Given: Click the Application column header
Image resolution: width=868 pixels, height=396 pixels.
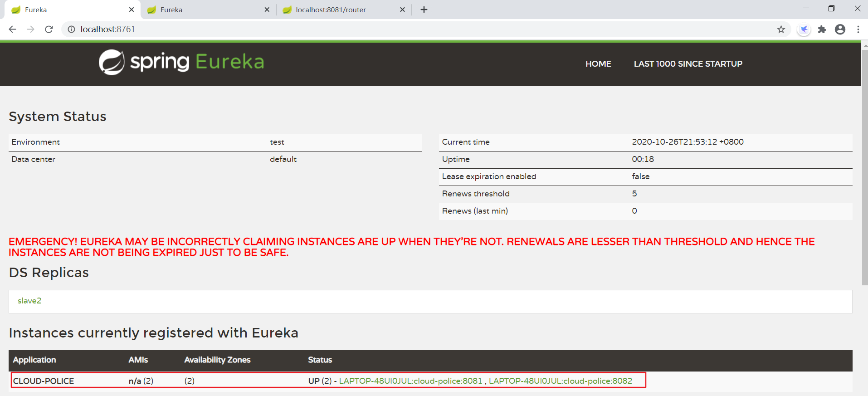Looking at the screenshot, I should [34, 360].
